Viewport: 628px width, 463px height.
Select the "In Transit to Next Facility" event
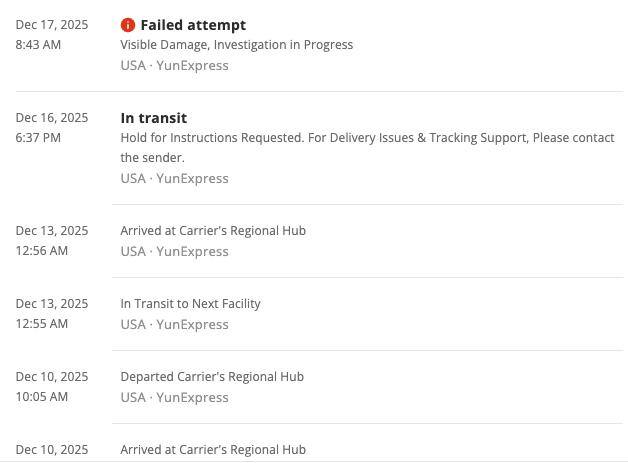[190, 304]
